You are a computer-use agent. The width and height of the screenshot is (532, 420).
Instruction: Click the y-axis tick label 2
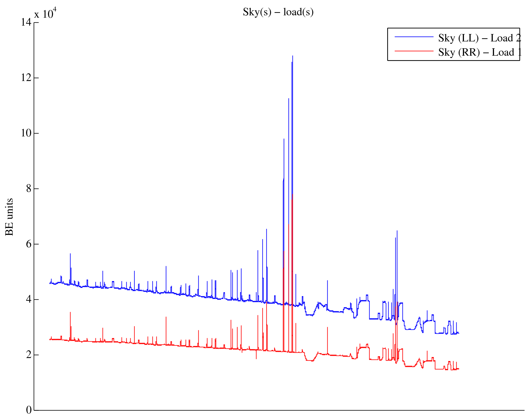29,355
